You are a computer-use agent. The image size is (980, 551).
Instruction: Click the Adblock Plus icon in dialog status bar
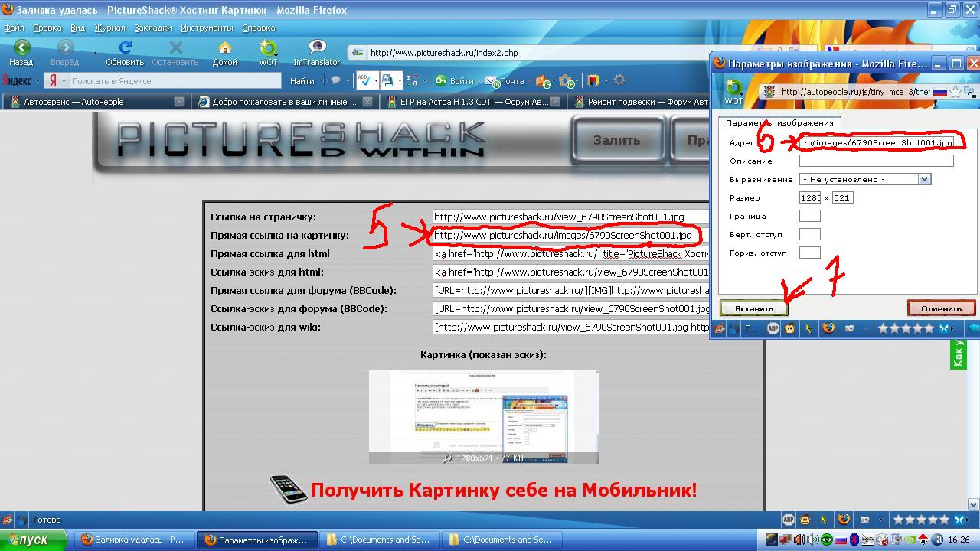773,328
